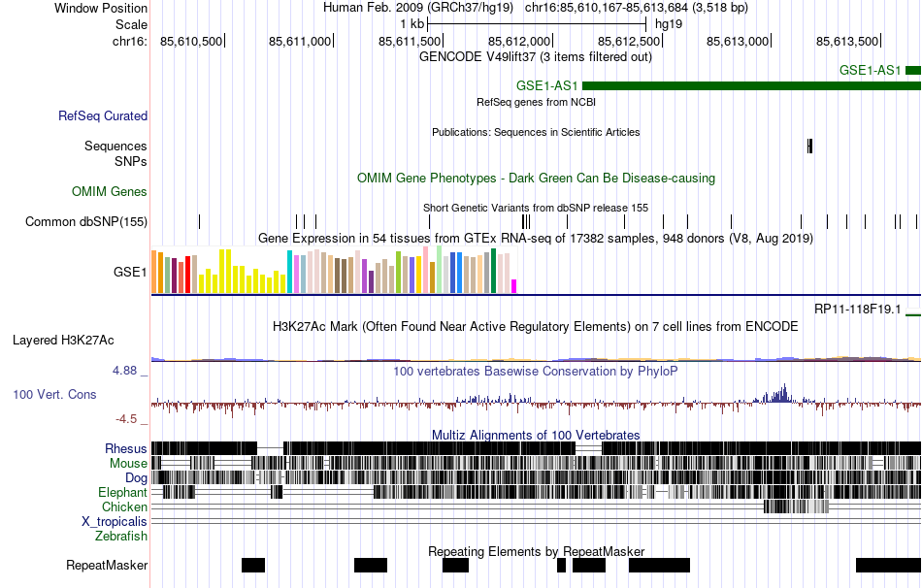
Task: Click the short GSE1-AS1 bar at right edge
Action: pos(913,71)
